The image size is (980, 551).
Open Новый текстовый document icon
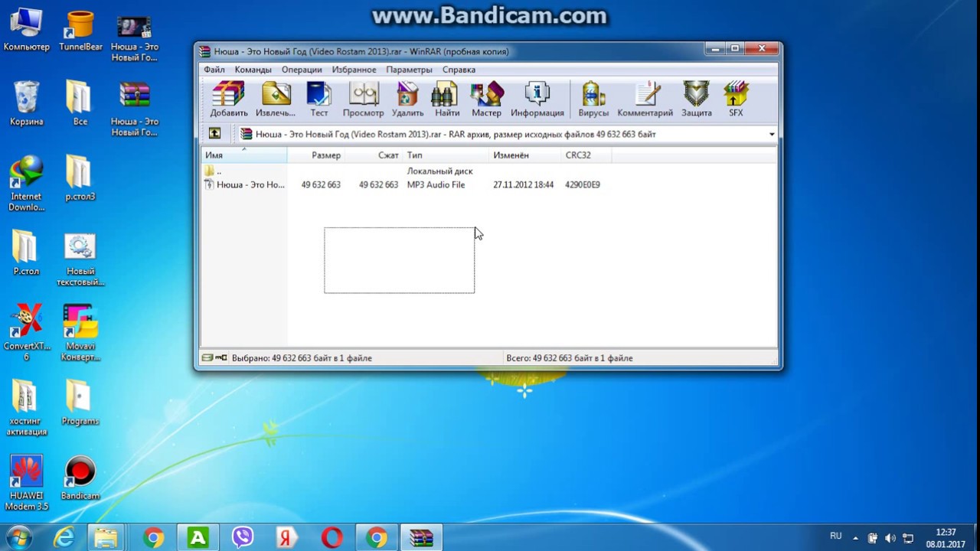coord(80,259)
